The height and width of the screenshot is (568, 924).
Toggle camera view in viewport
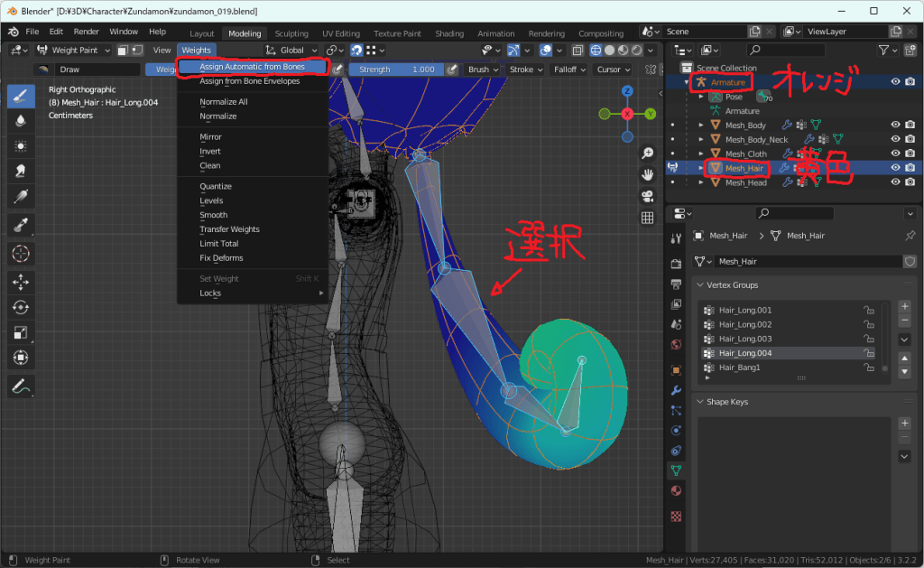click(x=647, y=196)
